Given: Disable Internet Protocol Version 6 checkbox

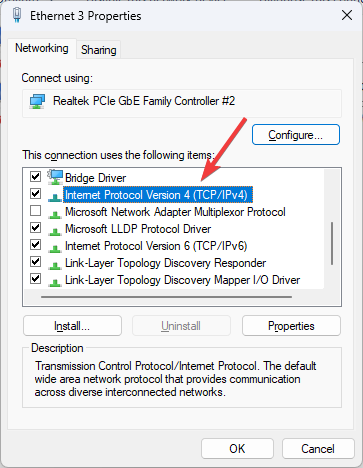Looking at the screenshot, I should point(35,245).
